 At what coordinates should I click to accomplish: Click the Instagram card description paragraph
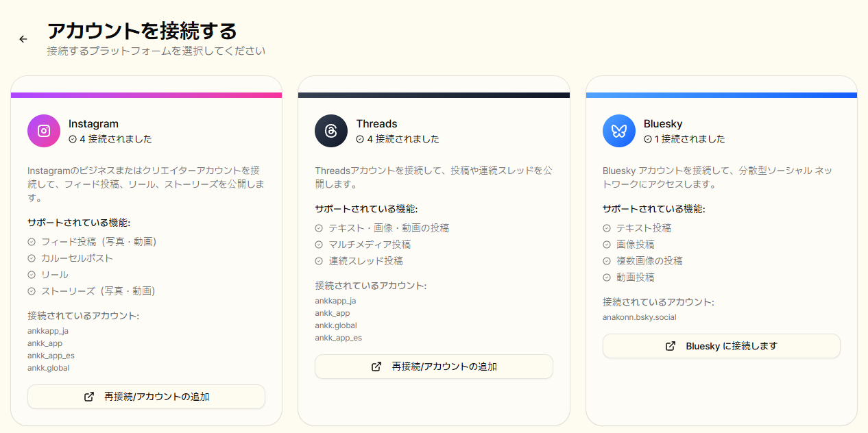[x=146, y=184]
